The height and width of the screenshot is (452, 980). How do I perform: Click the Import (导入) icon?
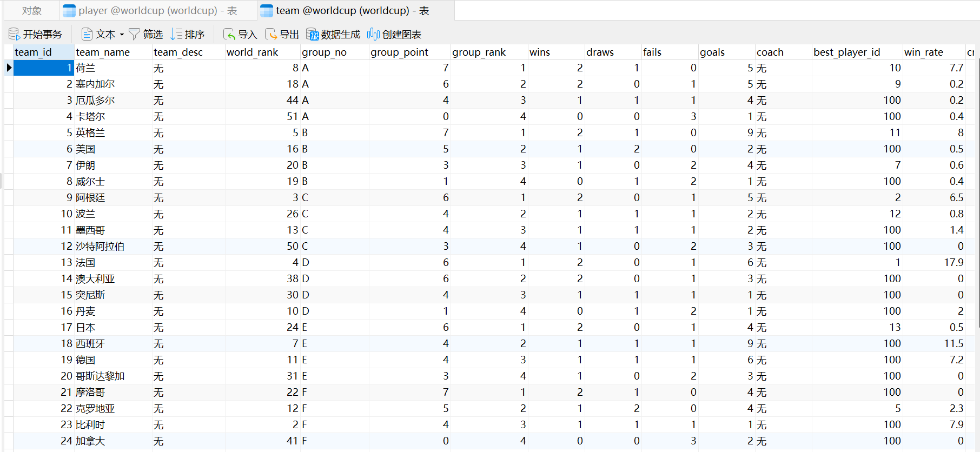pos(229,34)
